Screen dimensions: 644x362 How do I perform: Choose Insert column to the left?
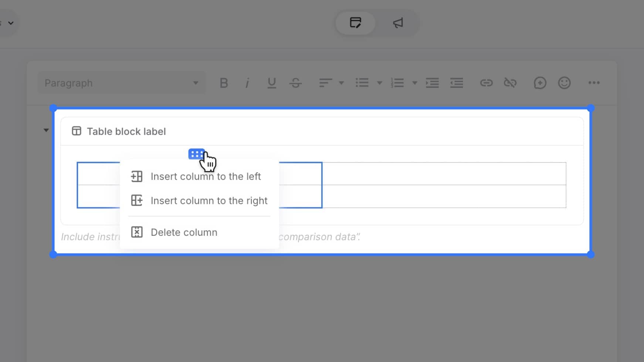199,177
